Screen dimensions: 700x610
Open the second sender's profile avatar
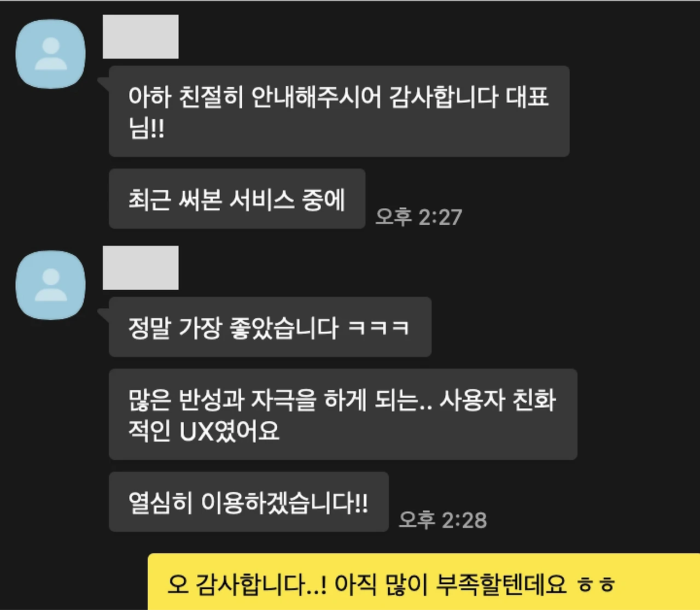point(51,285)
